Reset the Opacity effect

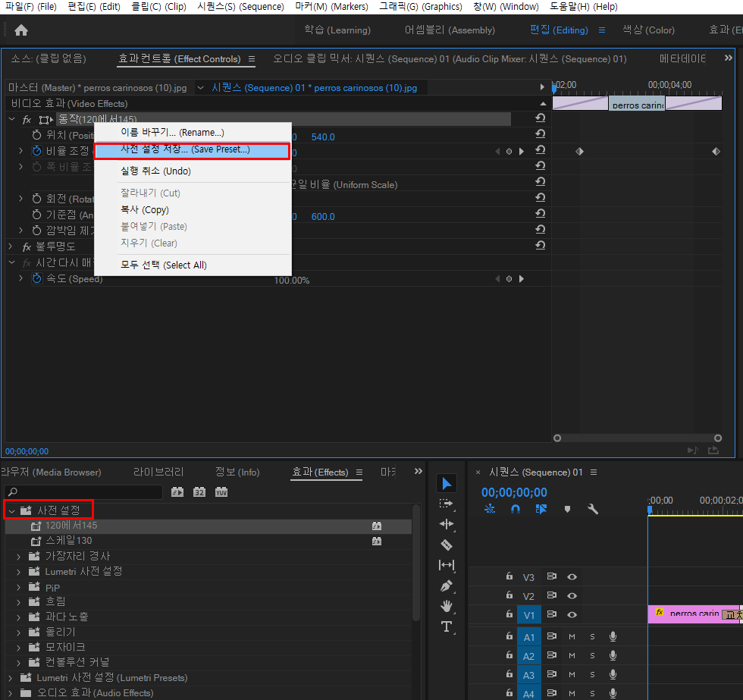540,245
